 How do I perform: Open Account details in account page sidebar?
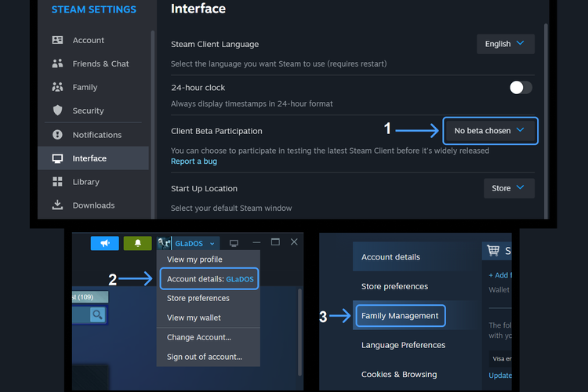pos(416,257)
